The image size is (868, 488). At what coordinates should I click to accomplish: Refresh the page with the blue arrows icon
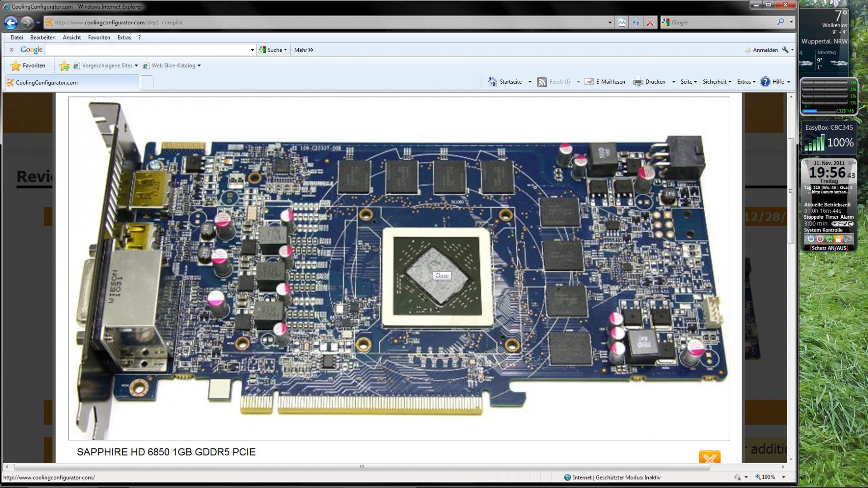tap(636, 22)
